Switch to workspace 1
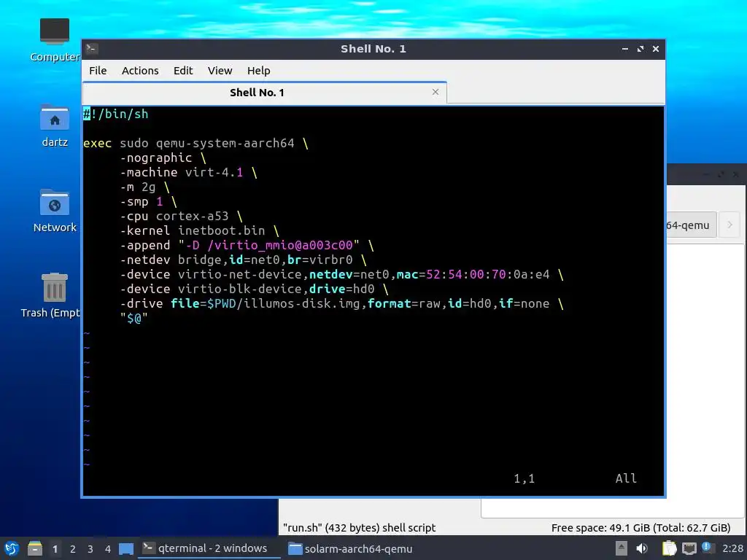The image size is (747, 560). point(55,549)
